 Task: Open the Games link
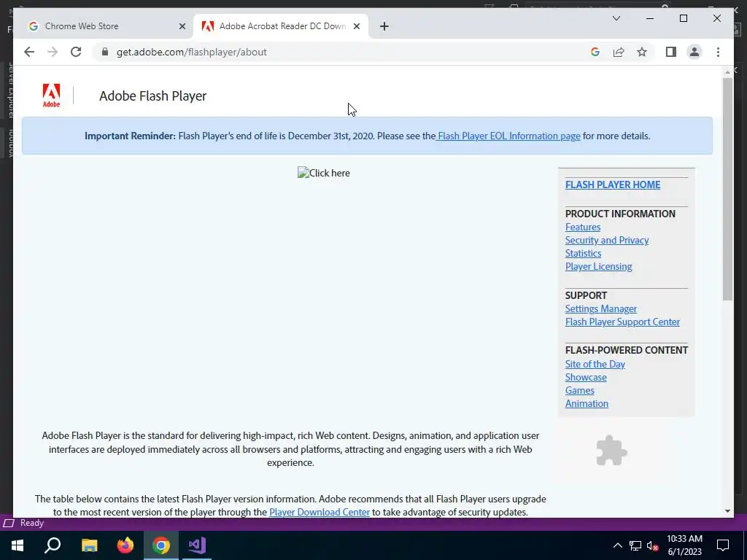click(x=579, y=390)
